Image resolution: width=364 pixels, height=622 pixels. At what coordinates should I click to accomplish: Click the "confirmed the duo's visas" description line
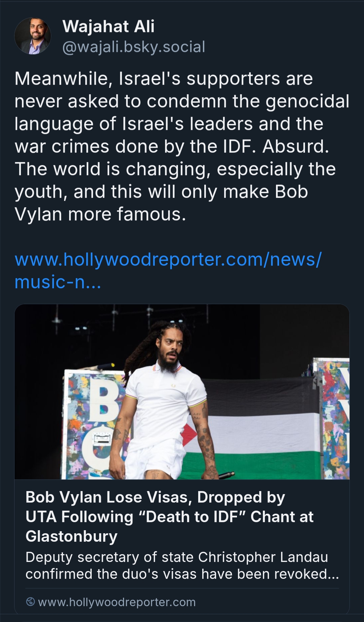[x=182, y=574]
